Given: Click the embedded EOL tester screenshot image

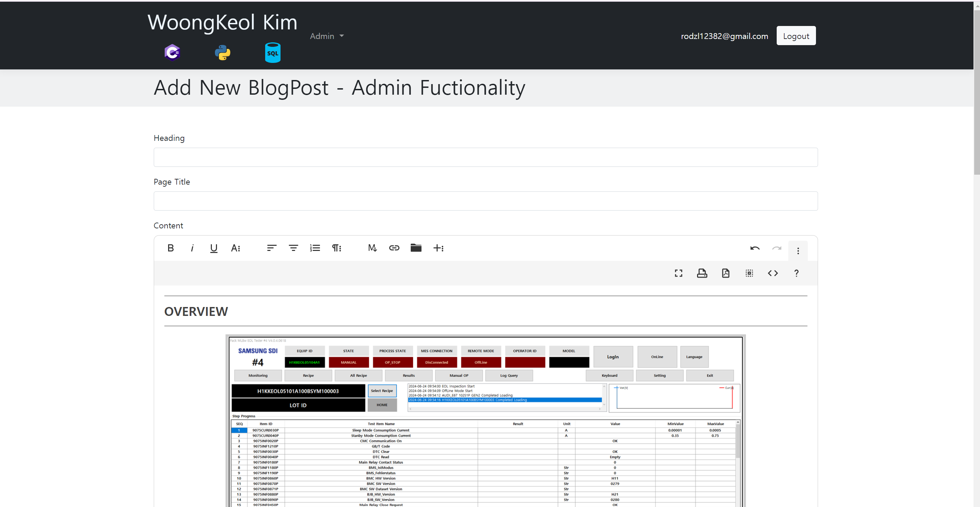Looking at the screenshot, I should point(486,421).
